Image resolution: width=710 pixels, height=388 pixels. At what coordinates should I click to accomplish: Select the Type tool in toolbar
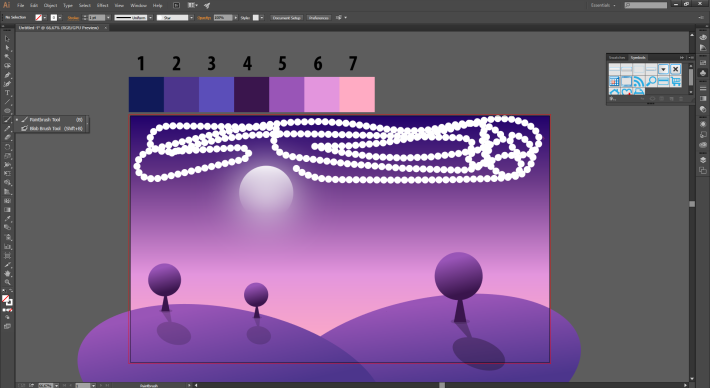click(7, 93)
